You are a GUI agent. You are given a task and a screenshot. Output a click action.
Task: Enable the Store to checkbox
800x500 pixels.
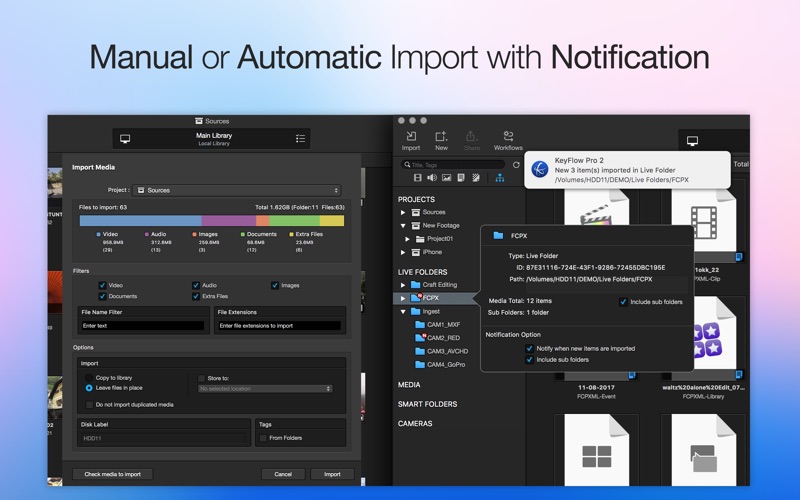tap(201, 378)
